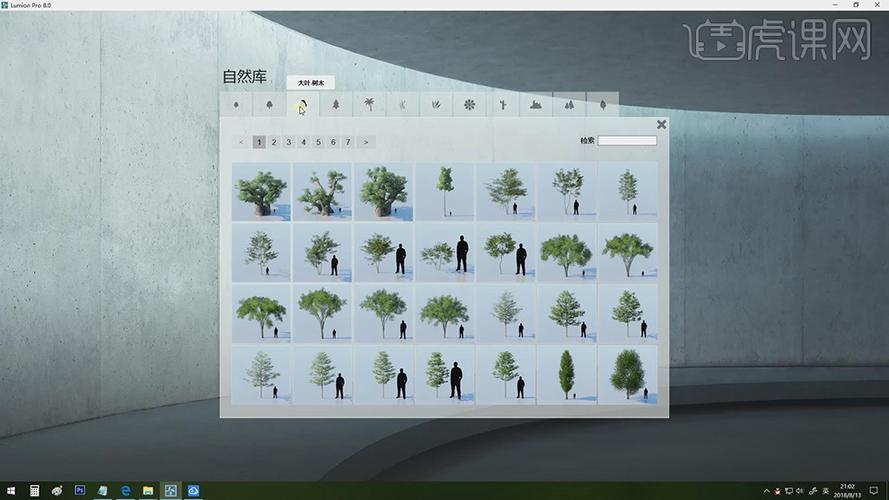Select the first baobab tree thumbnail

[x=261, y=191]
